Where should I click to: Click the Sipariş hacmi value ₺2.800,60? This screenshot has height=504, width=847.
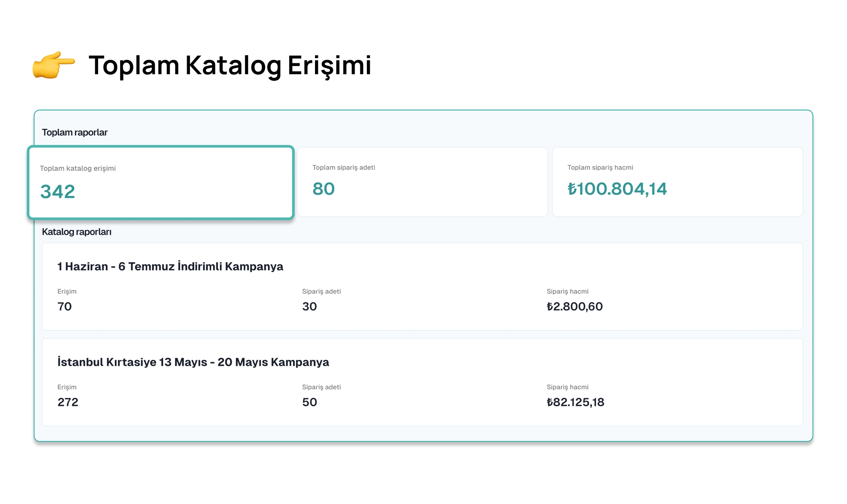575,306
